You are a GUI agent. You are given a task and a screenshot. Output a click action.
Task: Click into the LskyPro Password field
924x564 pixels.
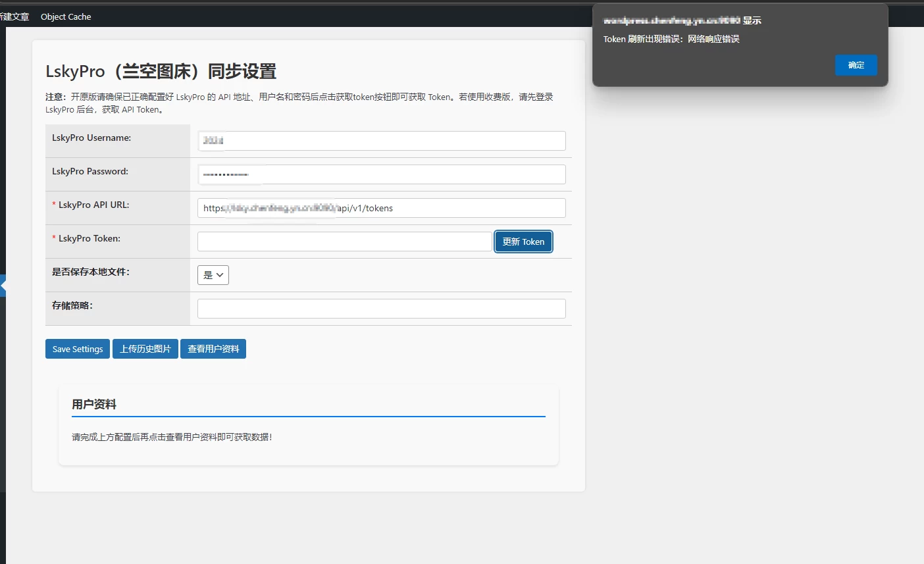tap(382, 174)
